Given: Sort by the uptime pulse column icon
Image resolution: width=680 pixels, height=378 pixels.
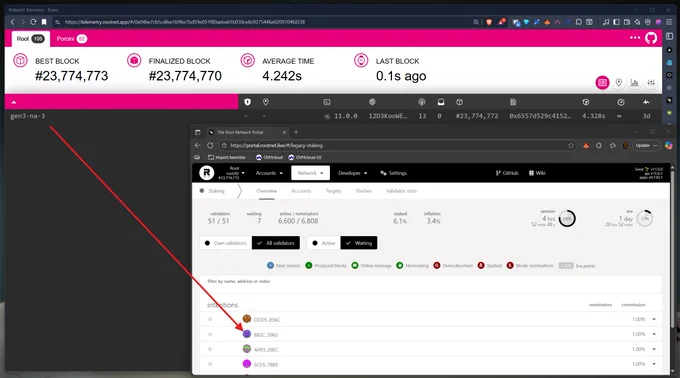Looking at the screenshot, I should pyautogui.click(x=646, y=102).
